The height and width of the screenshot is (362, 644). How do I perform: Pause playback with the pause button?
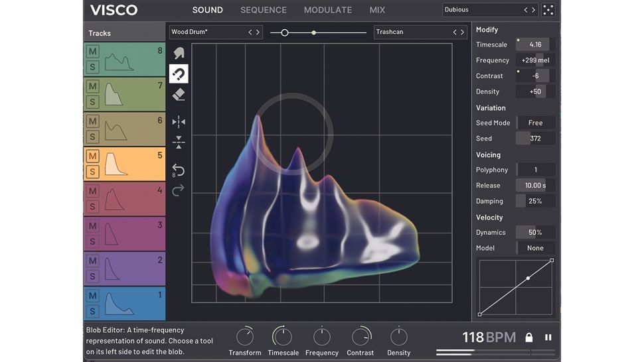tap(548, 337)
